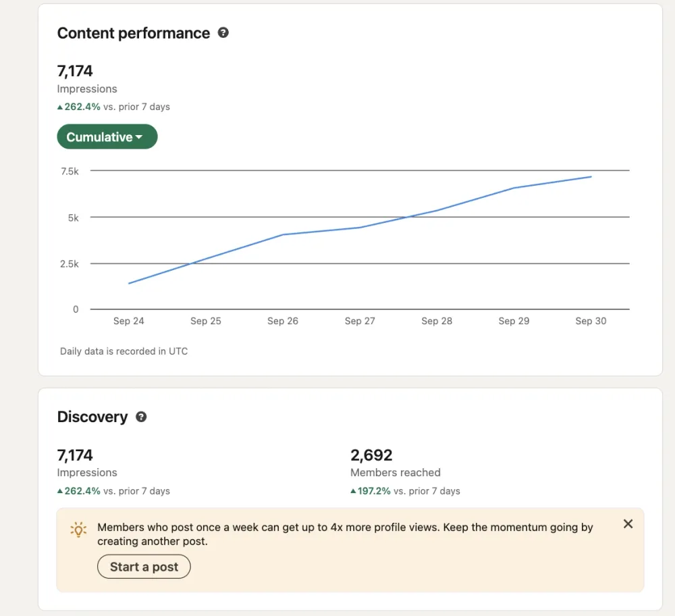Image resolution: width=675 pixels, height=616 pixels.
Task: Click the Content performance help icon
Action: point(223,32)
